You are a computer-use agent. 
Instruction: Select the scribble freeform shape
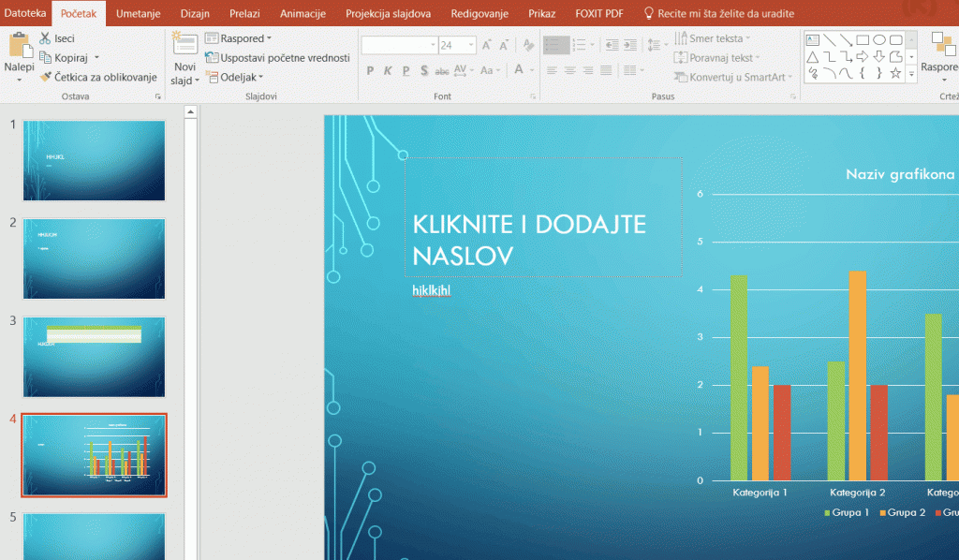[812, 73]
